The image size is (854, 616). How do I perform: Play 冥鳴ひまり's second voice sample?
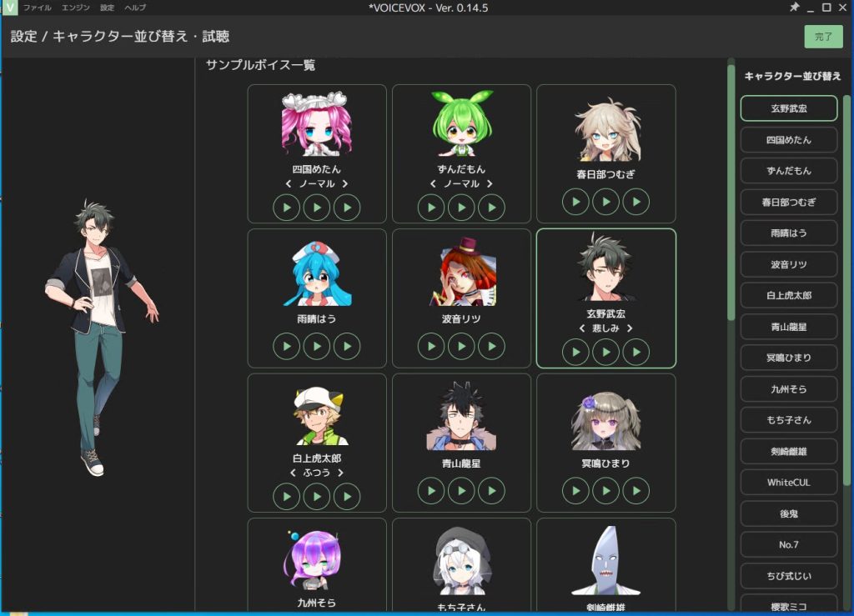[606, 491]
